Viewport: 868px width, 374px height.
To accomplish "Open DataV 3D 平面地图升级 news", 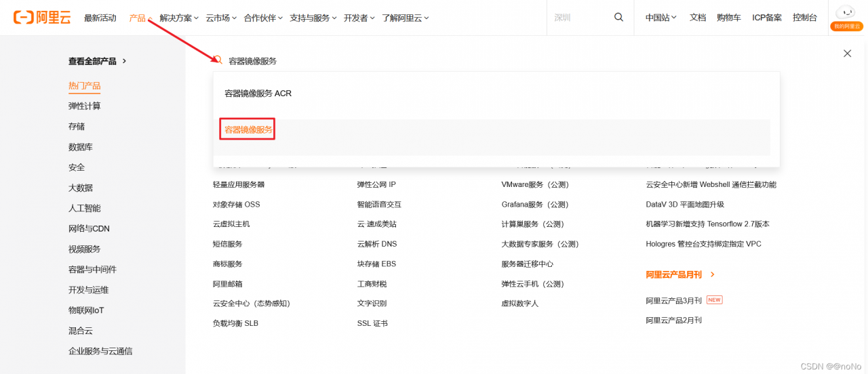I will click(x=685, y=204).
